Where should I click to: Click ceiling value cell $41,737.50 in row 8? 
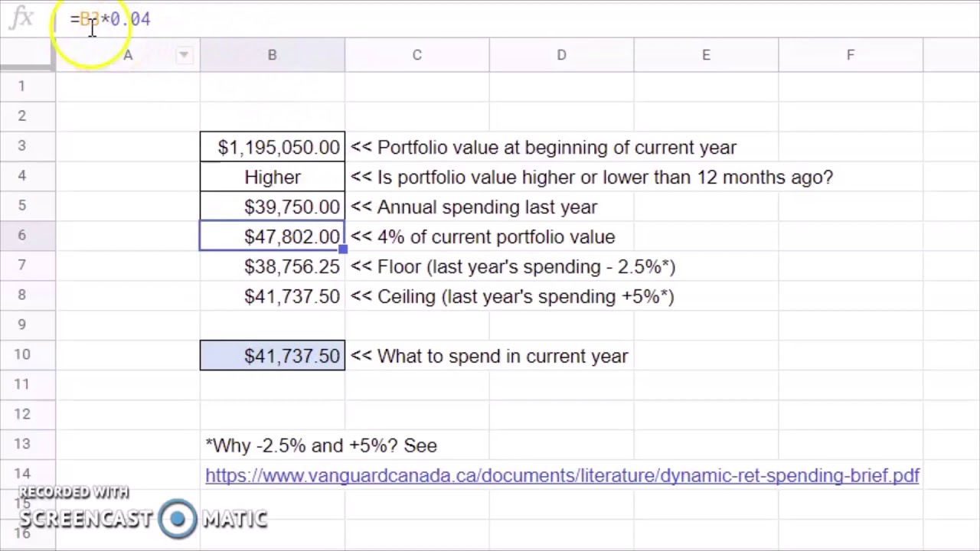[x=273, y=296]
